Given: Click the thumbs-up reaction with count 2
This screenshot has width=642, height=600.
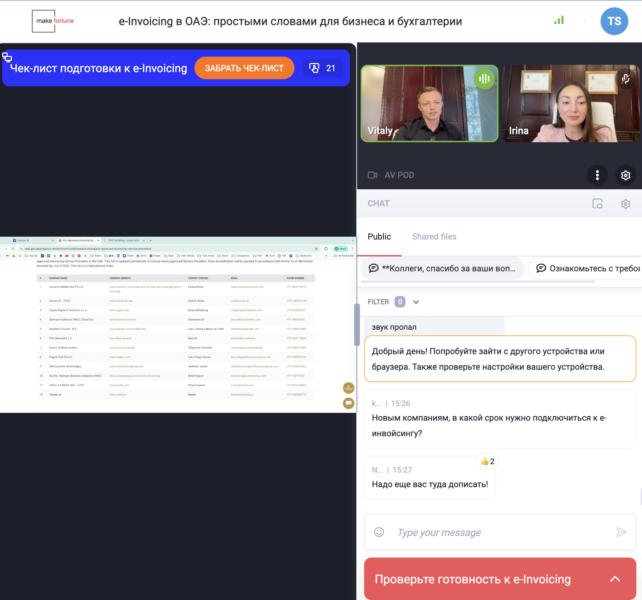Looking at the screenshot, I should [487, 461].
